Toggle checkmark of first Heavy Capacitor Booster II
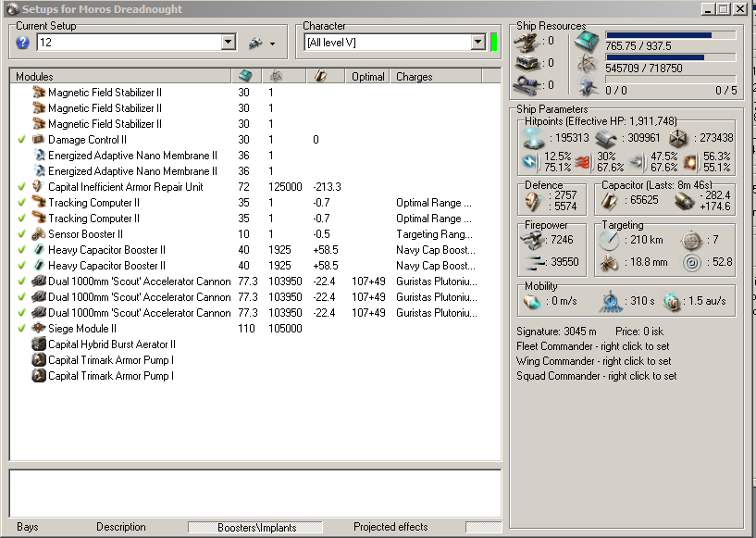Image resolution: width=756 pixels, height=538 pixels. (x=21, y=250)
